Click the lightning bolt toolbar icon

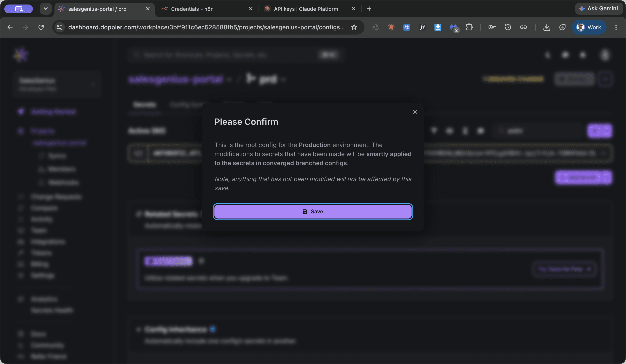[x=562, y=27]
